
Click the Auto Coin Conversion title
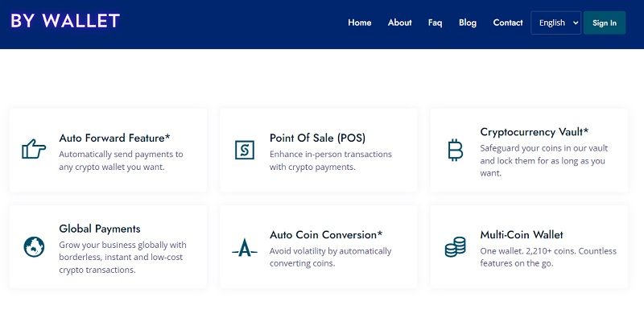click(x=326, y=235)
